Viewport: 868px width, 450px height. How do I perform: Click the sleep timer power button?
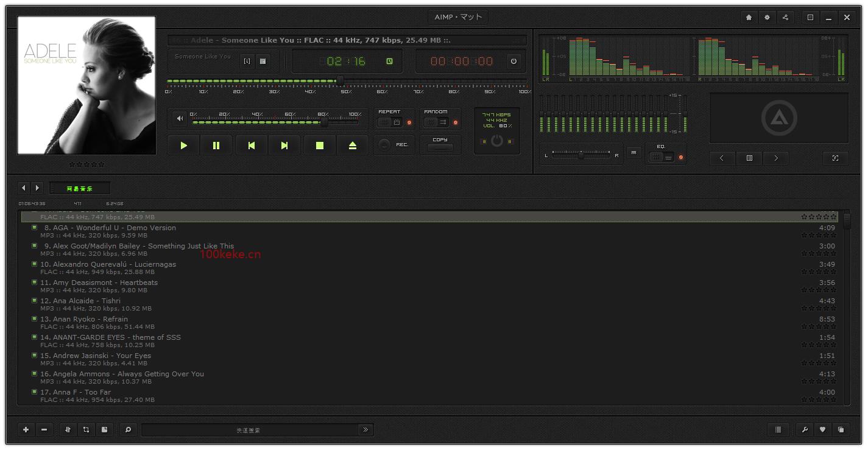513,61
